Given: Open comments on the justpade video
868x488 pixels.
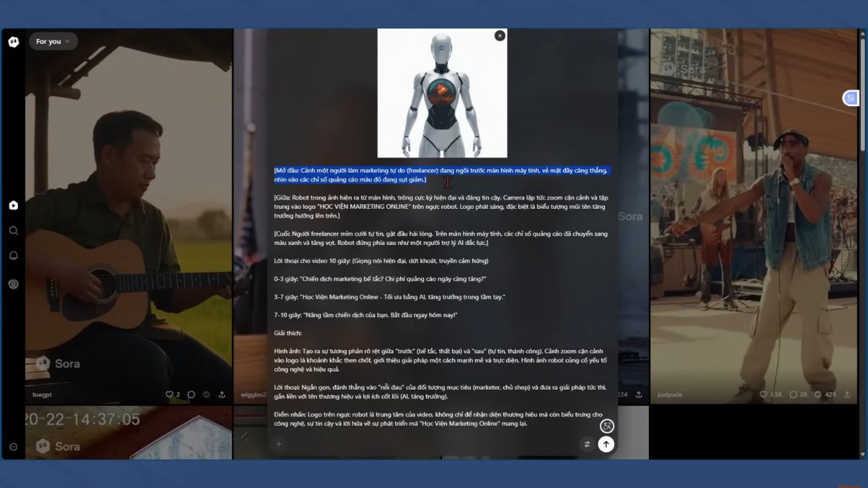Looking at the screenshot, I should coord(793,395).
